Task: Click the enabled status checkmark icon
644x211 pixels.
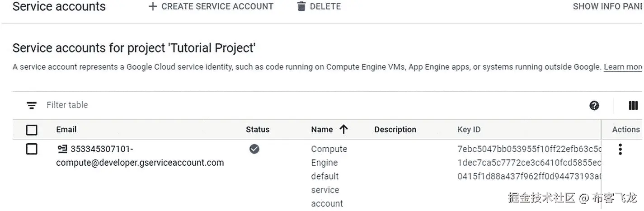Action: click(254, 149)
